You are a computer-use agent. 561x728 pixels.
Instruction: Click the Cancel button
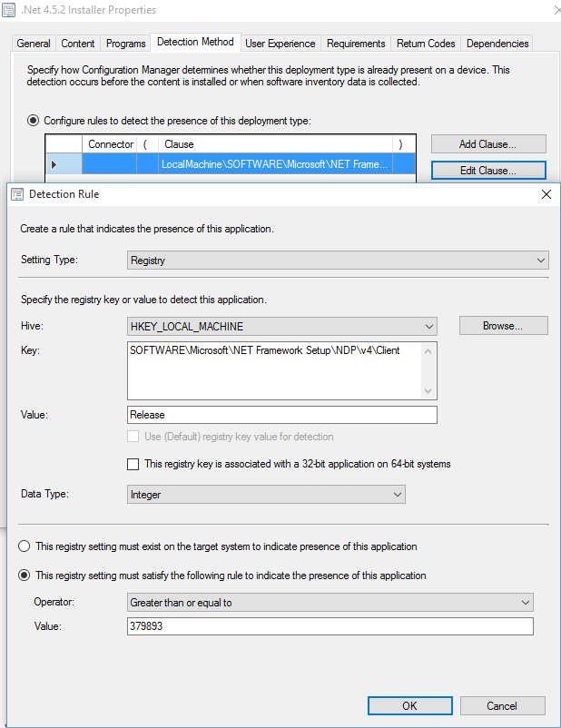coord(503,705)
